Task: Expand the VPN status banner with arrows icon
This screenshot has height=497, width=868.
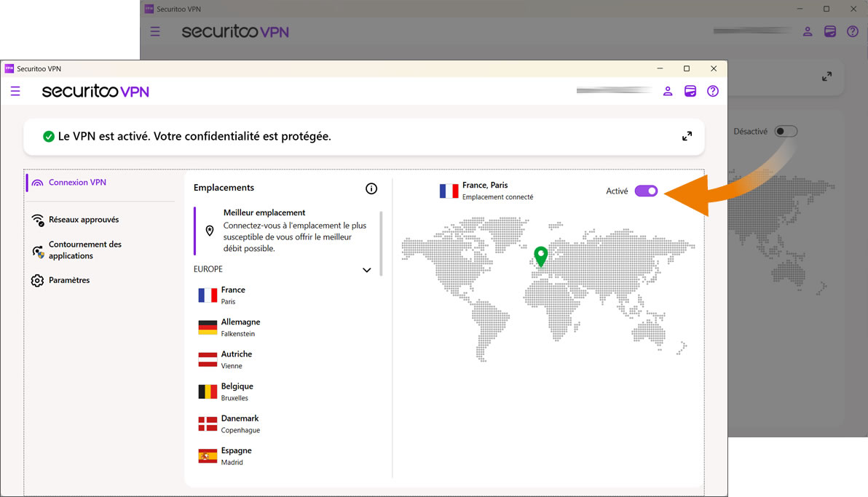Action: pos(687,136)
